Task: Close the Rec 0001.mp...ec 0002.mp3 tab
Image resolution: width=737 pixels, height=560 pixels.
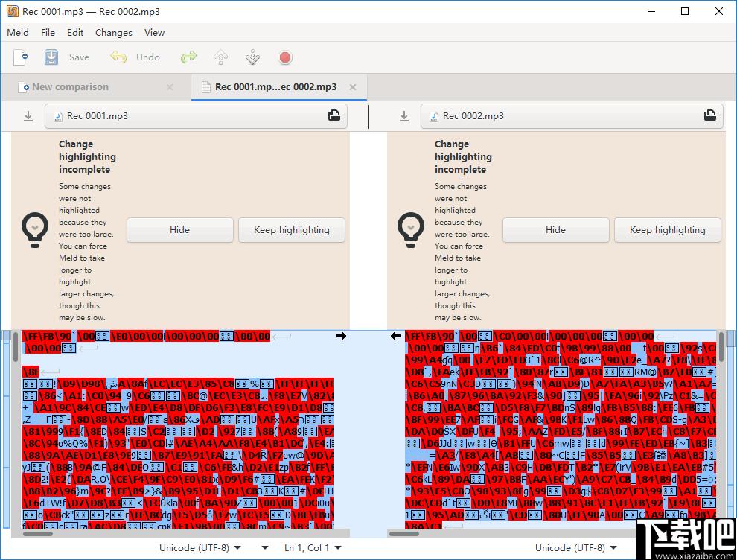Action: click(x=353, y=87)
